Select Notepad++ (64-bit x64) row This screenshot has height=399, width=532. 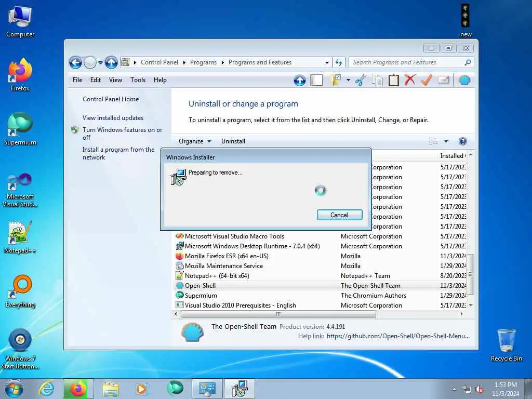pyautogui.click(x=321, y=276)
